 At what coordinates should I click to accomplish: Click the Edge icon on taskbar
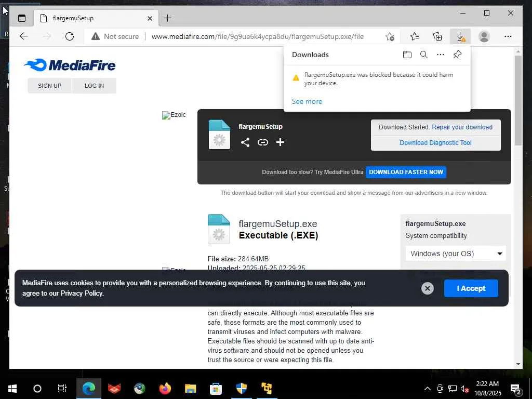tap(89, 389)
